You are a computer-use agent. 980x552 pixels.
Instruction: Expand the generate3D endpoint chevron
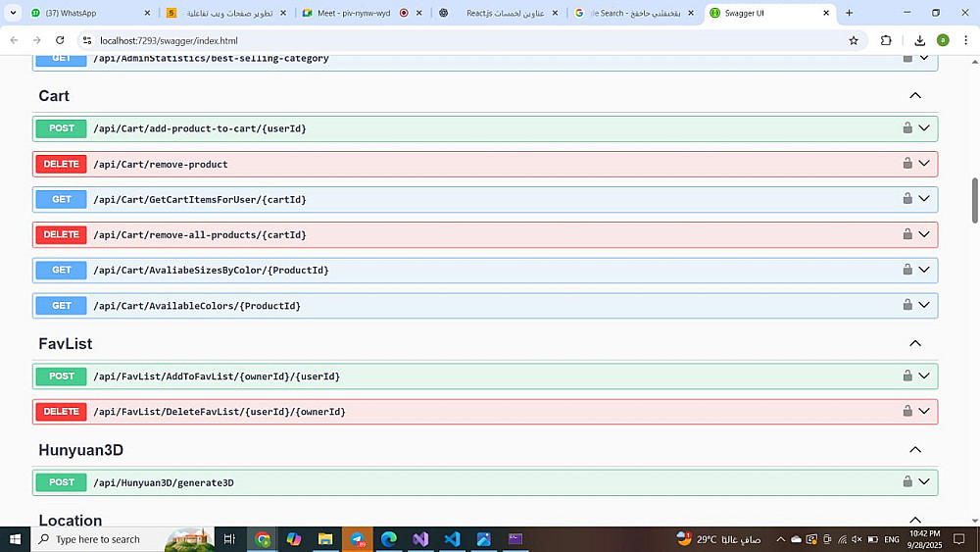click(x=924, y=482)
